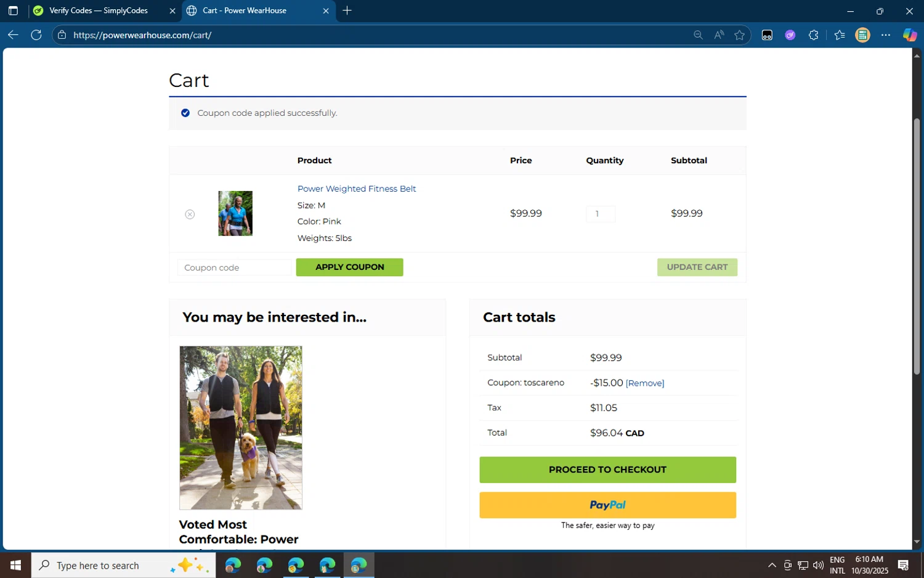924x578 pixels.
Task: Open Power Weighted Fitness Belt product link
Action: [x=357, y=189]
